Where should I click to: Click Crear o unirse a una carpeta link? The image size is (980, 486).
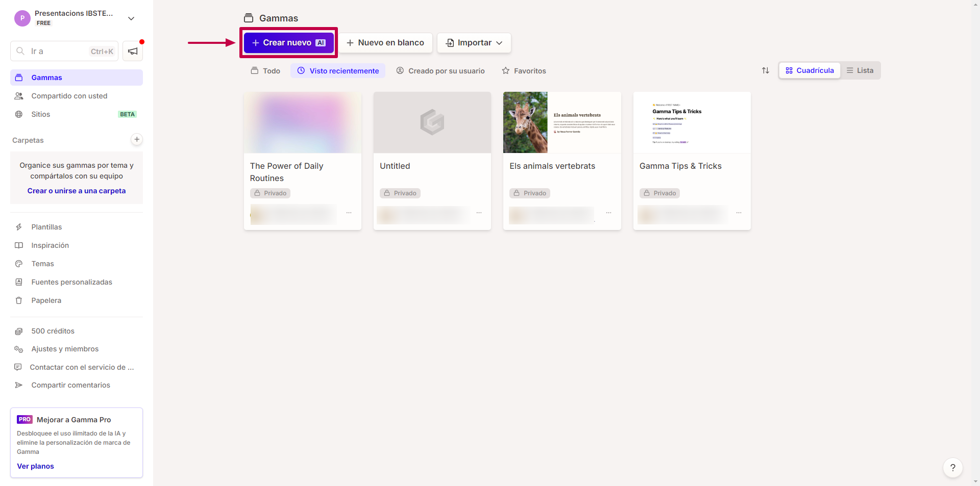point(77,191)
